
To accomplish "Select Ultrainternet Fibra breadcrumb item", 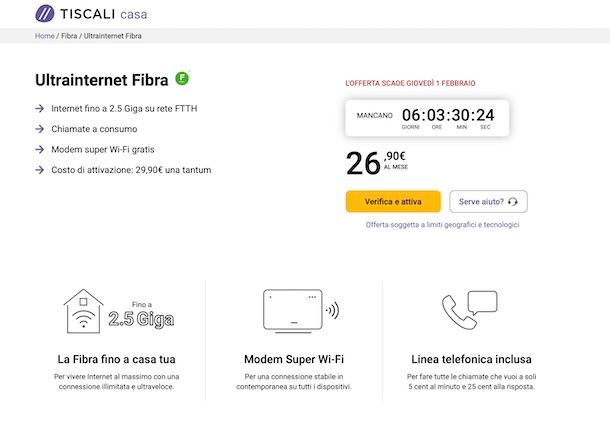I will pyautogui.click(x=113, y=36).
